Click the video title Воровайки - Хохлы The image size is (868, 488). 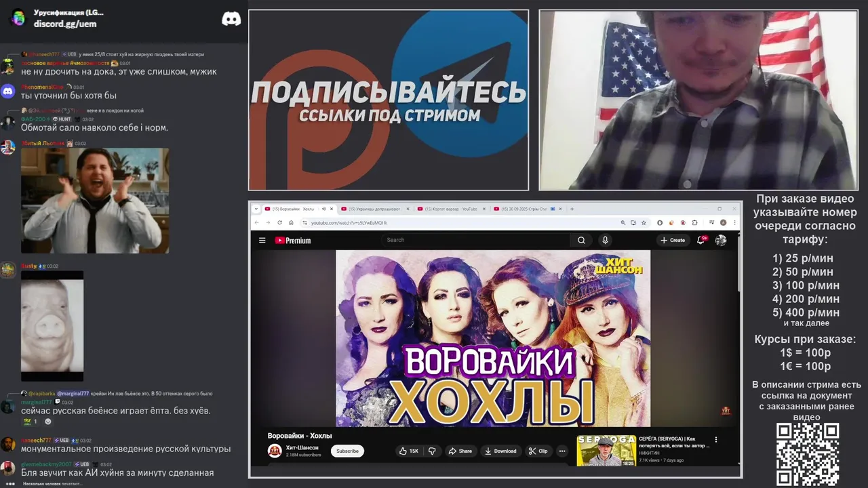pos(300,435)
